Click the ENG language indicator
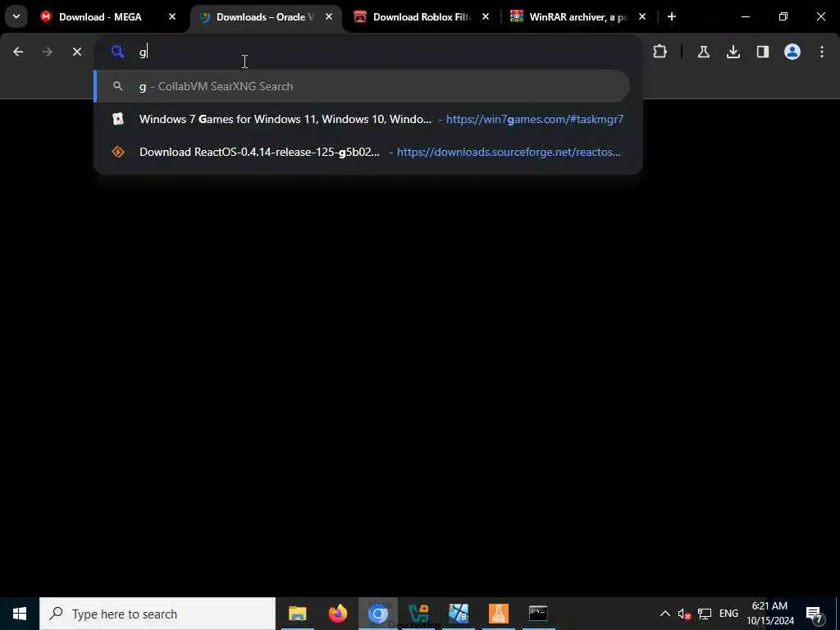Image resolution: width=840 pixels, height=630 pixels. tap(728, 614)
